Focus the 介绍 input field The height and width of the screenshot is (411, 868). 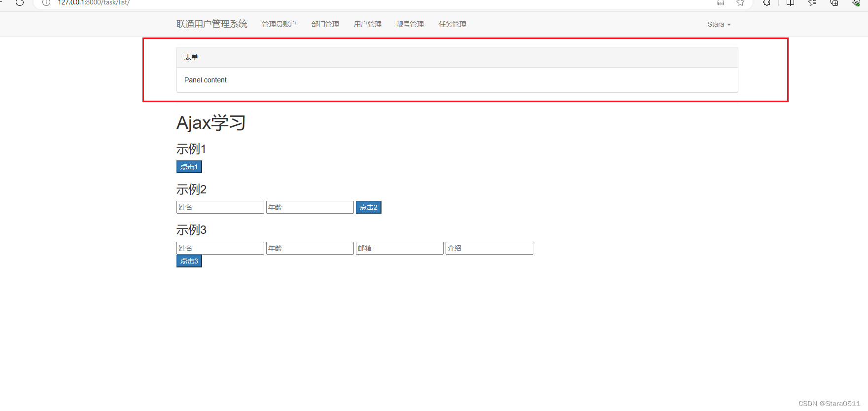click(489, 248)
